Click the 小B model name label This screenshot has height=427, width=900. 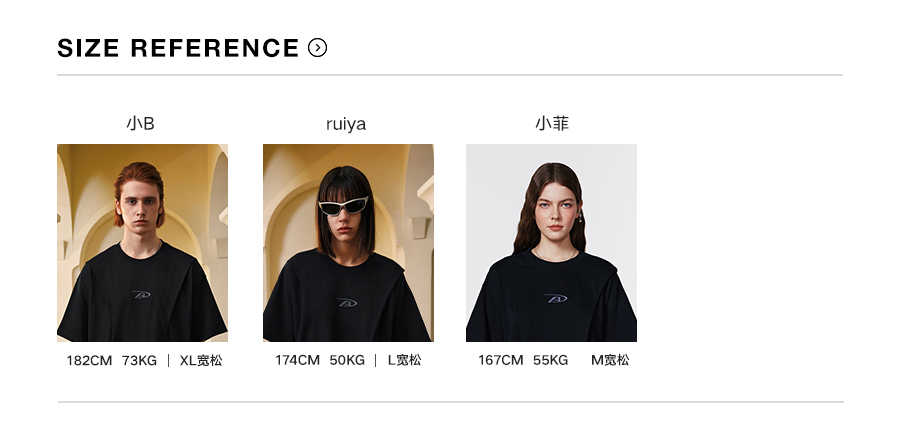[141, 123]
